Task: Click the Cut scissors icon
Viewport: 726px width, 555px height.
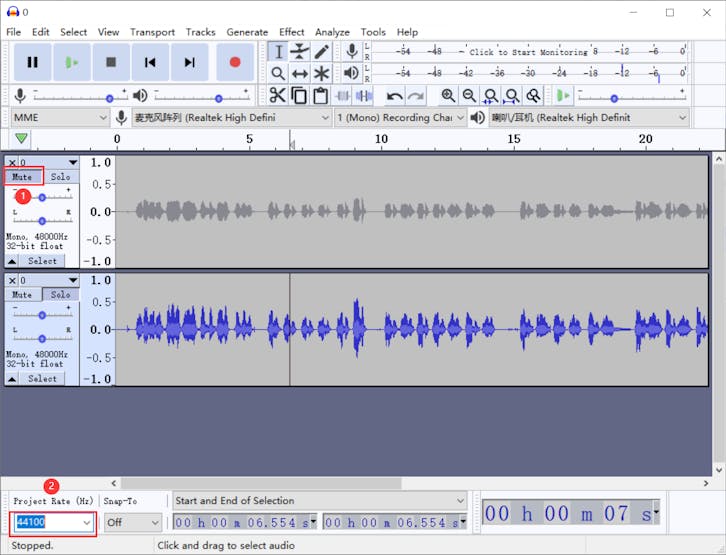Action: tap(277, 96)
